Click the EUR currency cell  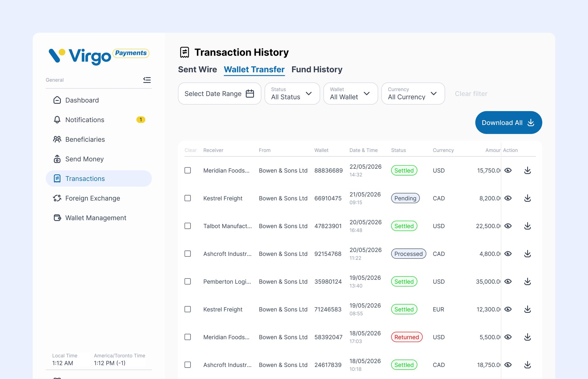click(x=438, y=309)
